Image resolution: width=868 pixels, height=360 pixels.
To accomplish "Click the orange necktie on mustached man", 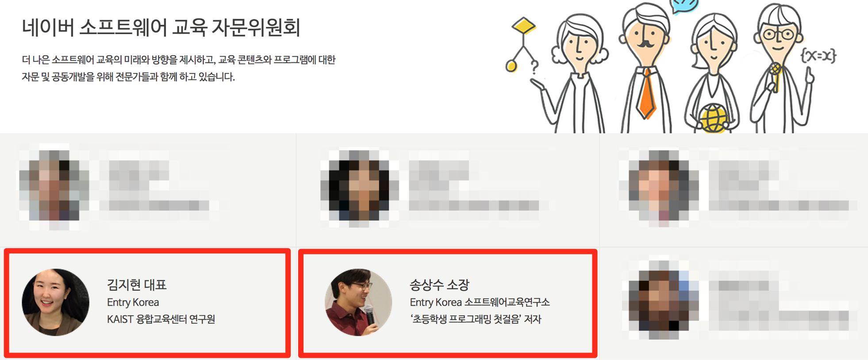I will tap(647, 94).
